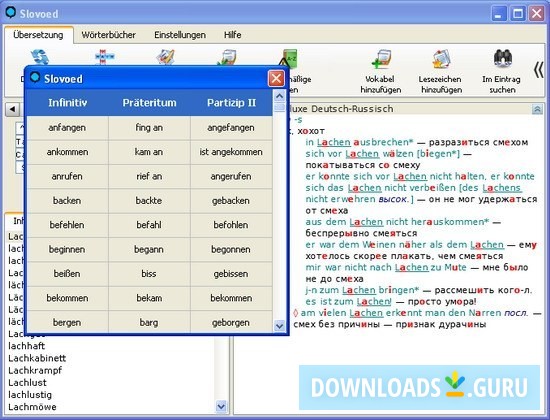Click Lachen link in 'in Lachen ausbrechen'
Screen dimensions: 550x420
coord(334,142)
